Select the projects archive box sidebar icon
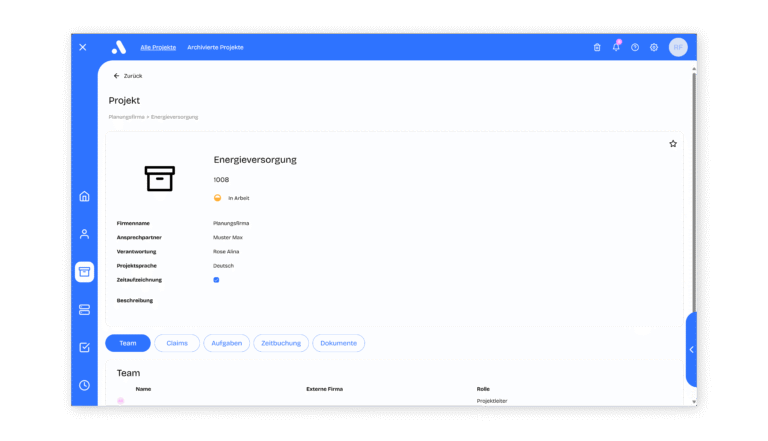 coord(84,271)
